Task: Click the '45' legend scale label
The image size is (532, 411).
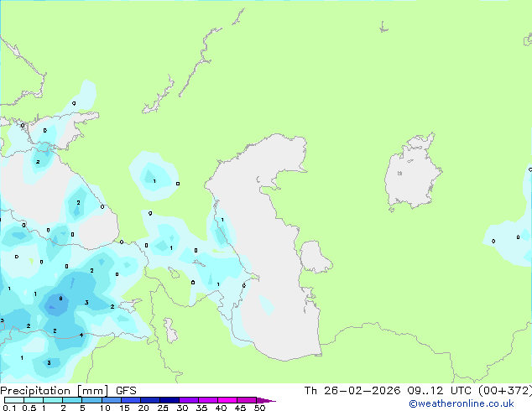Action: click(x=240, y=408)
